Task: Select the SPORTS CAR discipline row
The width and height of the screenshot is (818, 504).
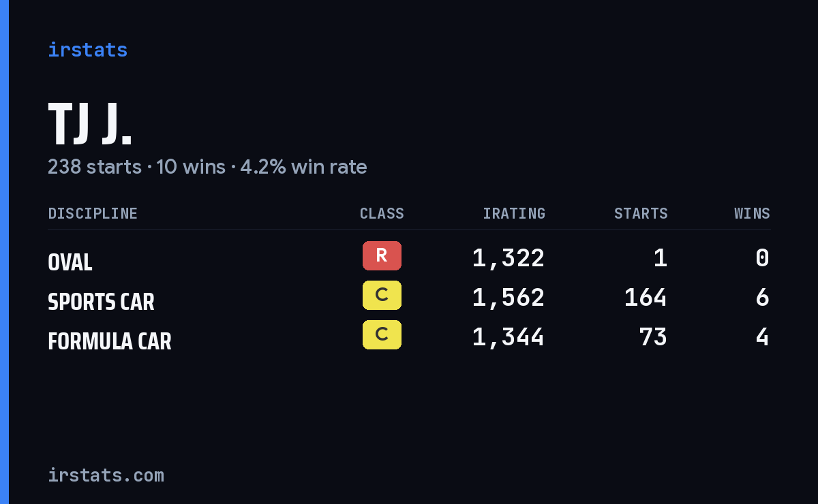Action: (409, 297)
